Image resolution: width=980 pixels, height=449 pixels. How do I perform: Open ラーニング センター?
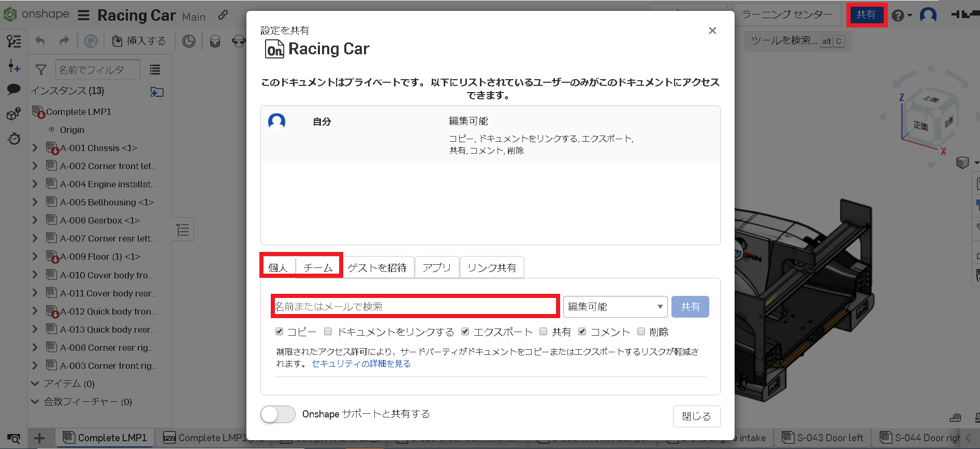(786, 14)
